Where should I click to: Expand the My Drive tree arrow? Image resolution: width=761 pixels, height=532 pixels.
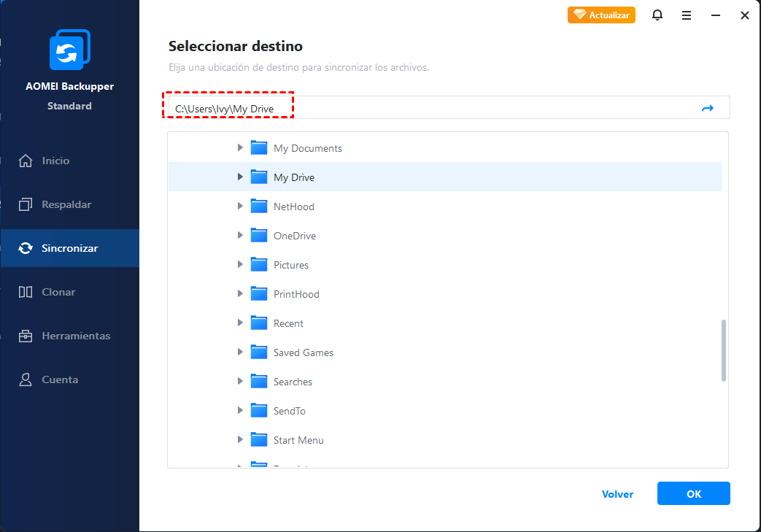(240, 177)
